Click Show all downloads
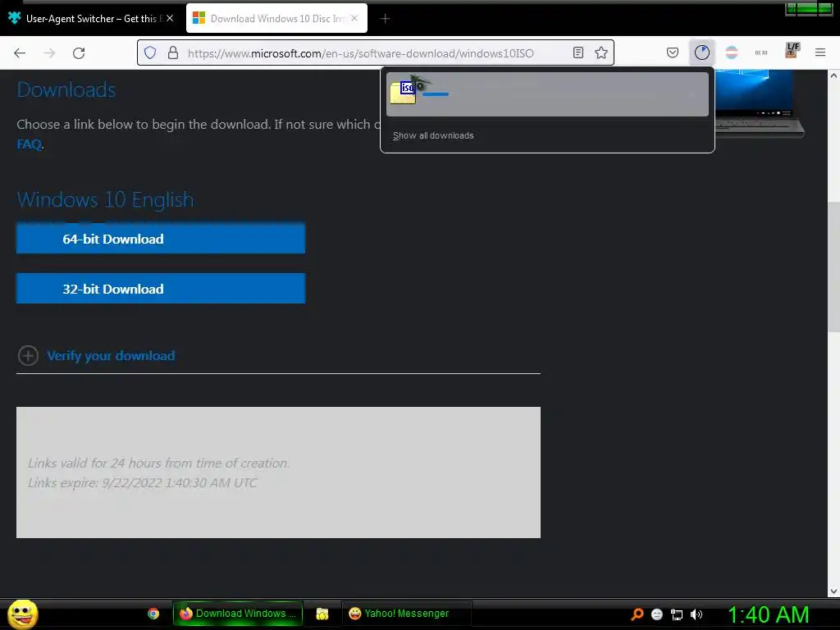Screen dimensions: 840x630 [x=433, y=135]
